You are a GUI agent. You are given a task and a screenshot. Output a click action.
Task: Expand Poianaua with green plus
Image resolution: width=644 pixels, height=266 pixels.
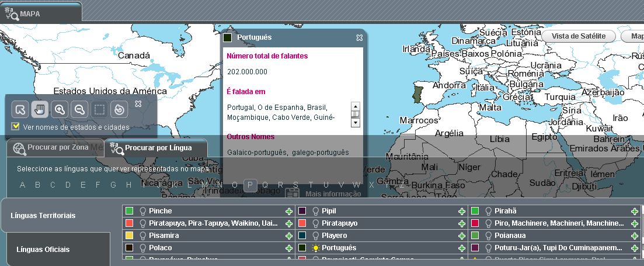pos(635,236)
